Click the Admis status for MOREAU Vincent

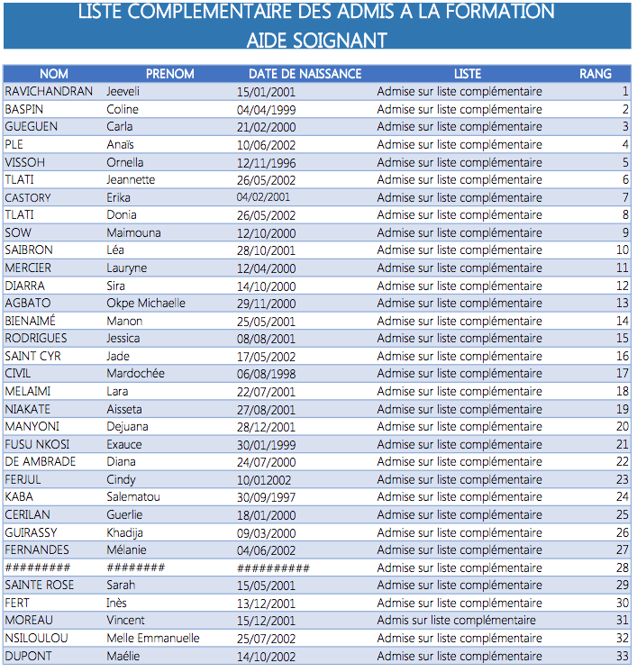click(456, 620)
